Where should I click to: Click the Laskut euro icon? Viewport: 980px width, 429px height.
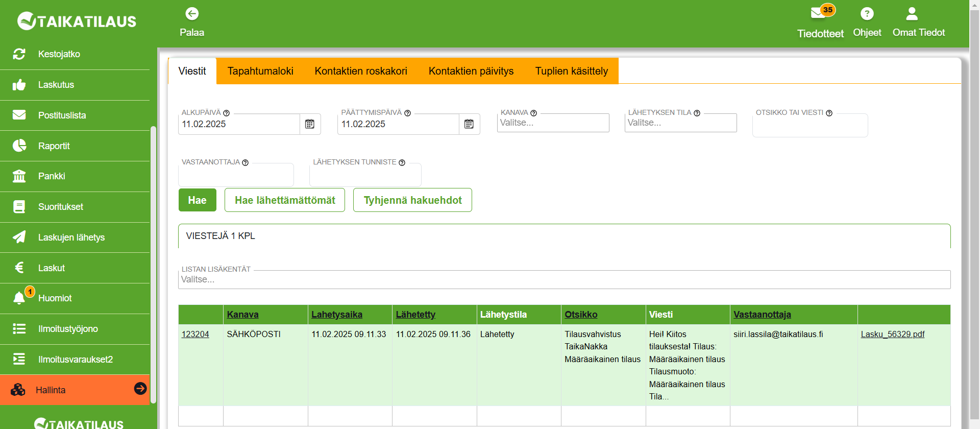pyautogui.click(x=19, y=268)
